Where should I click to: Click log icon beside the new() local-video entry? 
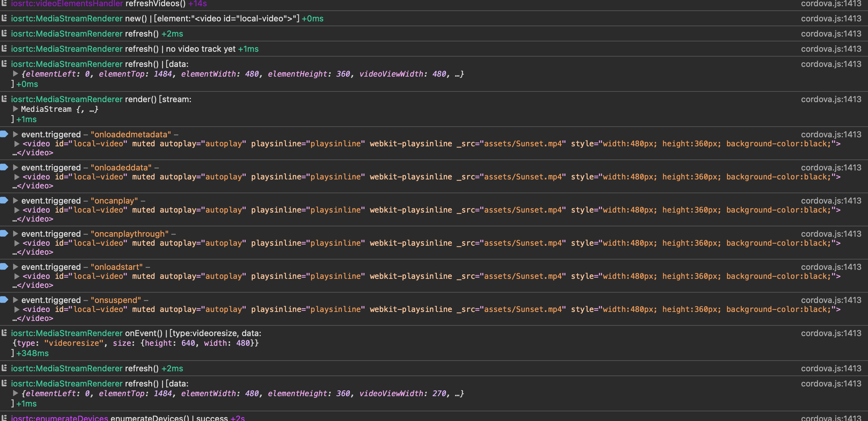4,18
